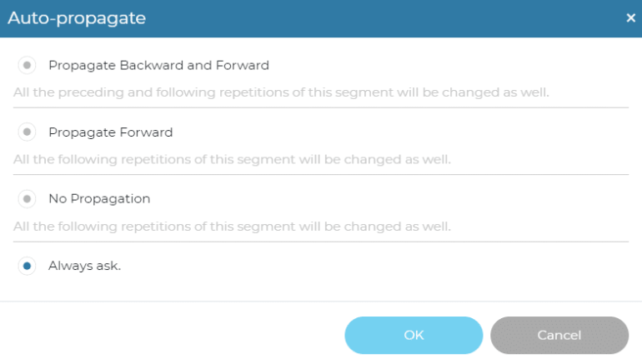Click the divider line above Always ask
This screenshot has height=364, width=642.
[321, 242]
